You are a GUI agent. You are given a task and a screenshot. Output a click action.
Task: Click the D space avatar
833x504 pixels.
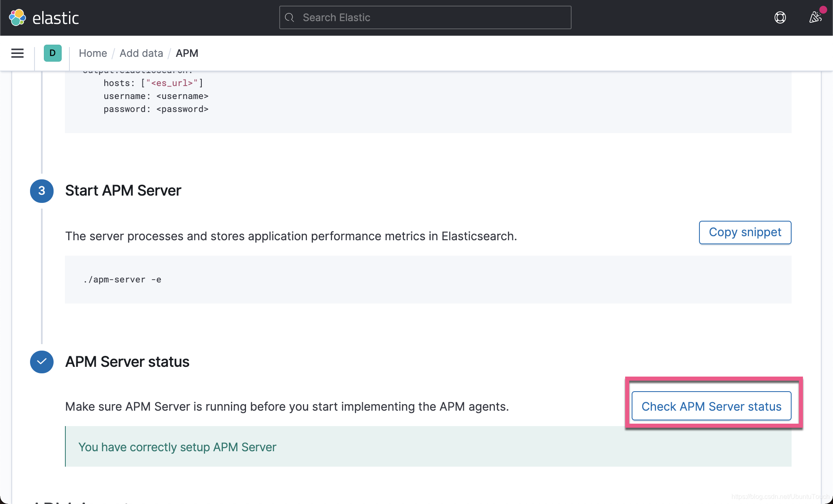pos(52,53)
